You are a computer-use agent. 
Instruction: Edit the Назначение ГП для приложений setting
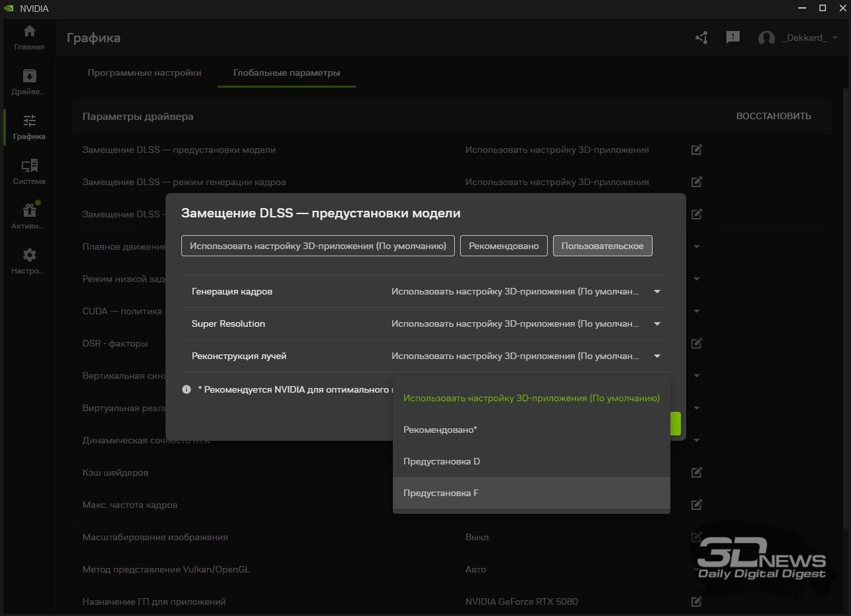point(697,602)
